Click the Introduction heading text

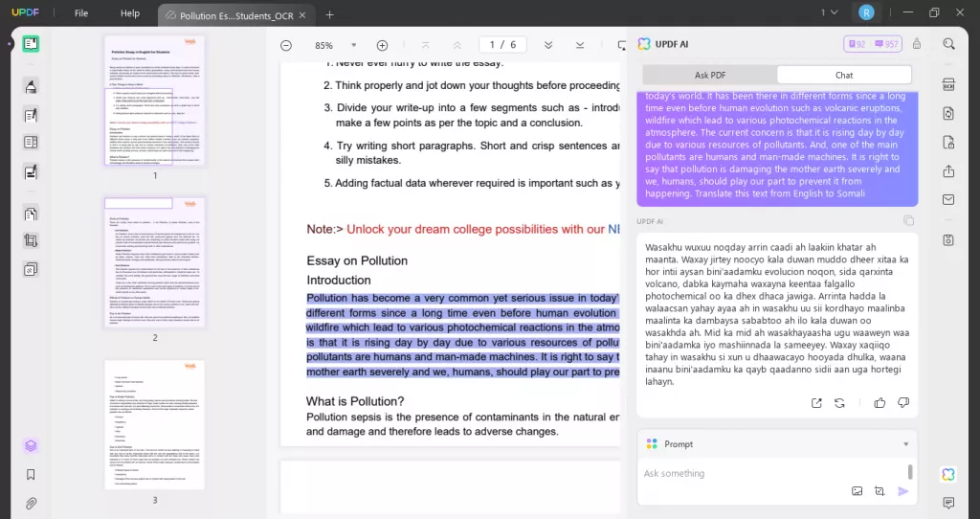tap(338, 281)
